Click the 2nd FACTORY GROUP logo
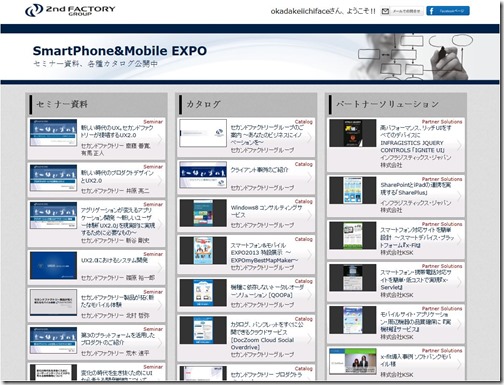Screen dimensions: 504x385 [x=70, y=10]
